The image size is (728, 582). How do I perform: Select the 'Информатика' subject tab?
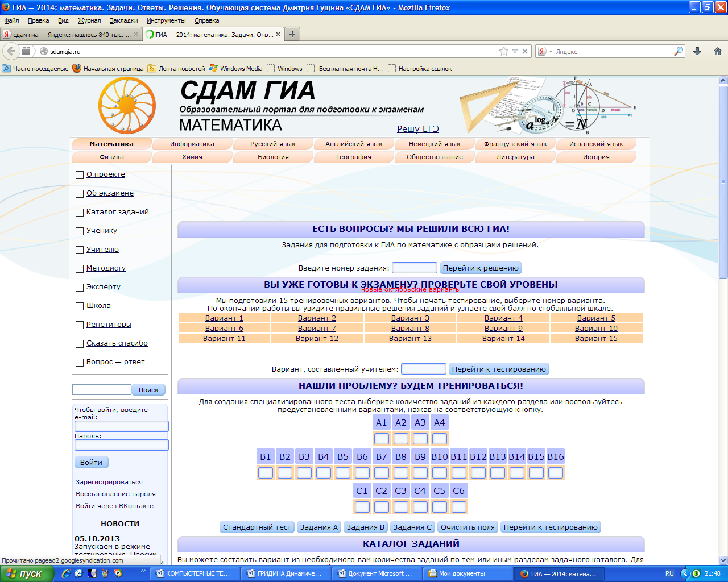(192, 144)
